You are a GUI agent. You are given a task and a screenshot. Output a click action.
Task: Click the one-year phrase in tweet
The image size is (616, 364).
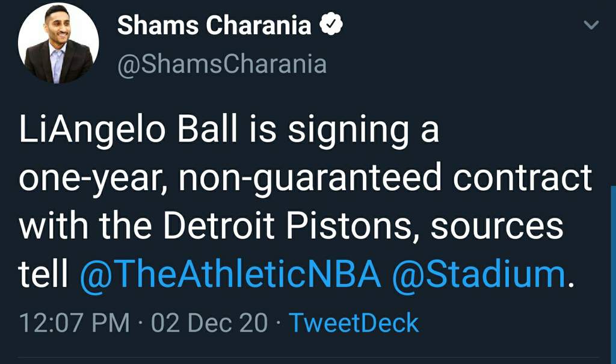click(93, 179)
